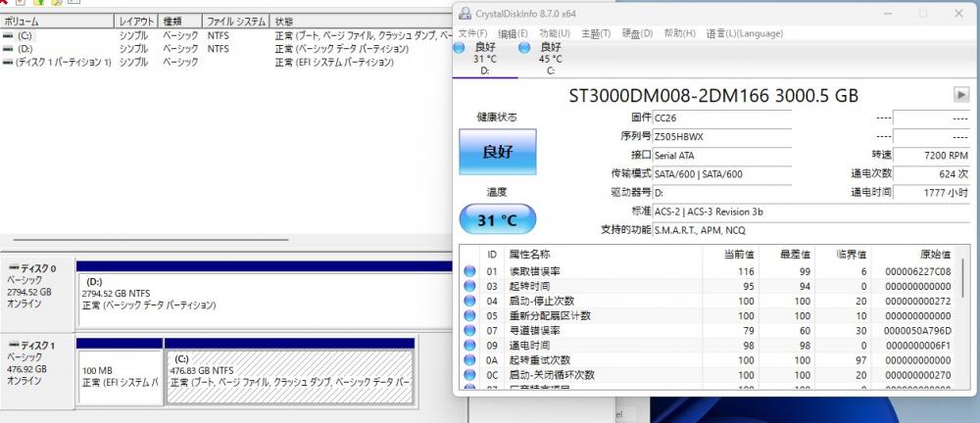Screen dimensions: 980x423
Task: Click the 支持的功能 S.M.A.R.T., APM, NCQ field
Action: point(811,230)
